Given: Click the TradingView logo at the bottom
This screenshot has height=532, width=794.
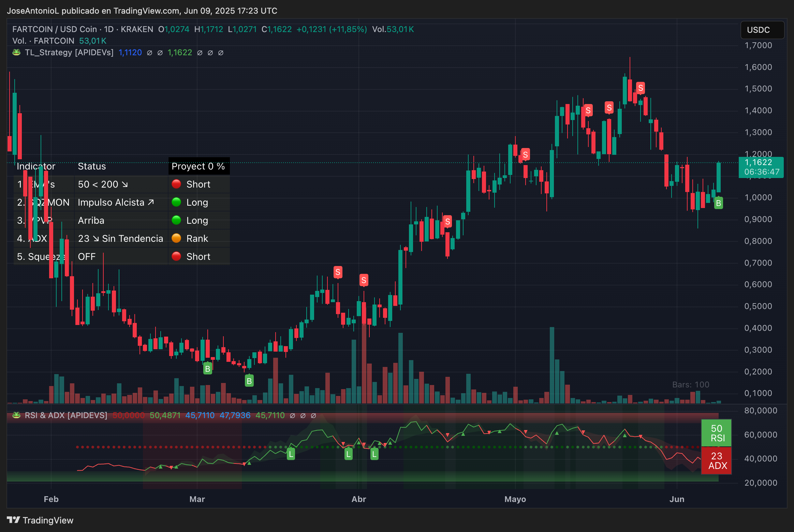Looking at the screenshot, I should tap(40, 520).
